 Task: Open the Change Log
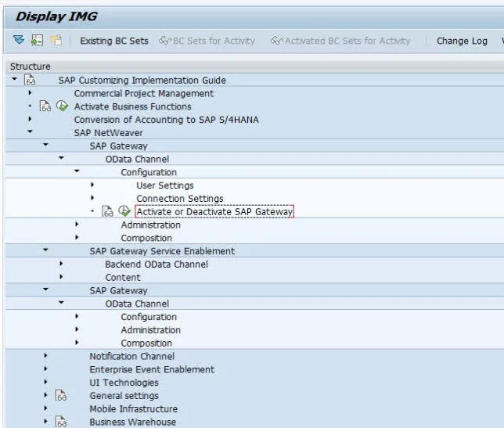click(462, 41)
